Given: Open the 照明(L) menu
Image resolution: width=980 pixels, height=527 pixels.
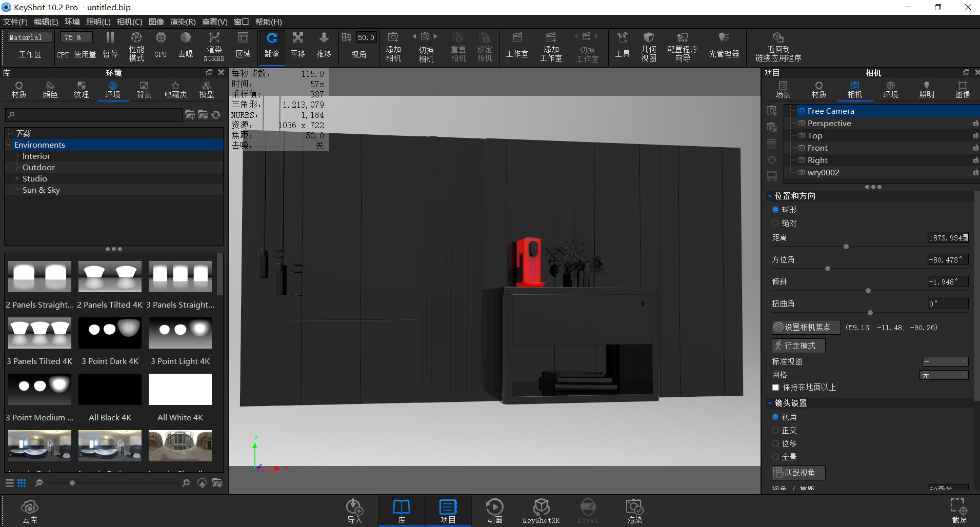Looking at the screenshot, I should (98, 22).
